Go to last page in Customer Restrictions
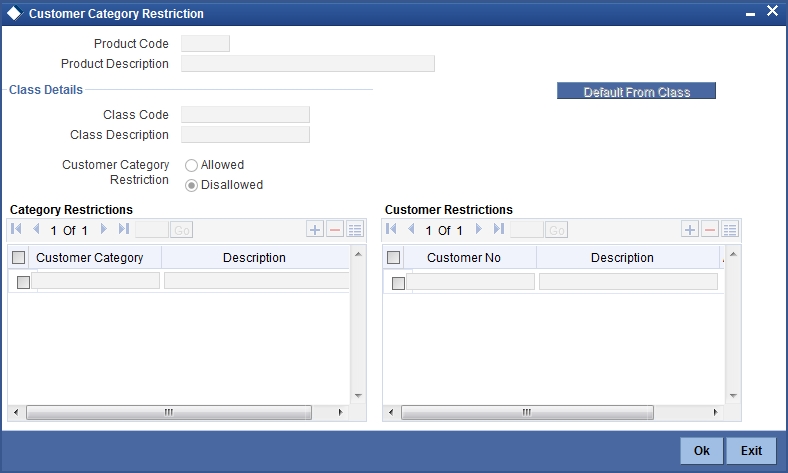Screen dimensions: 788x473 499,229
